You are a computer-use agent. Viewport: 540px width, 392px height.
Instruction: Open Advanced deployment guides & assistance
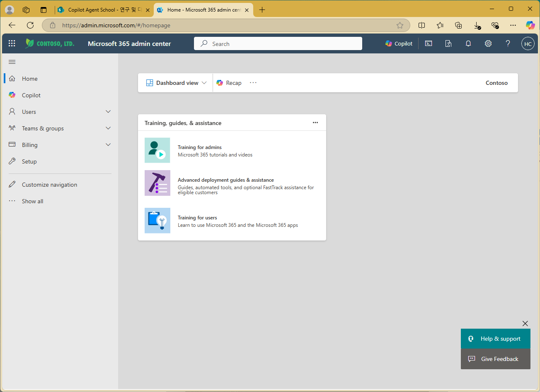pos(226,180)
